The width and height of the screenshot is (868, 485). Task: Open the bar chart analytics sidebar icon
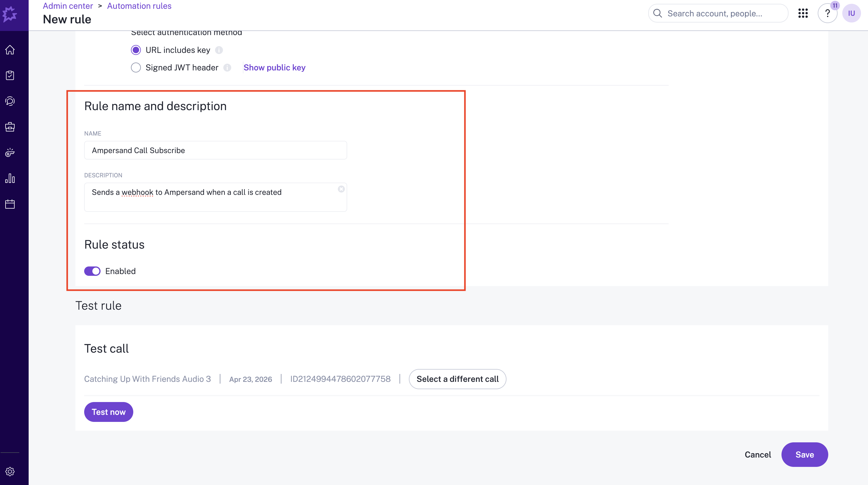pyautogui.click(x=10, y=178)
